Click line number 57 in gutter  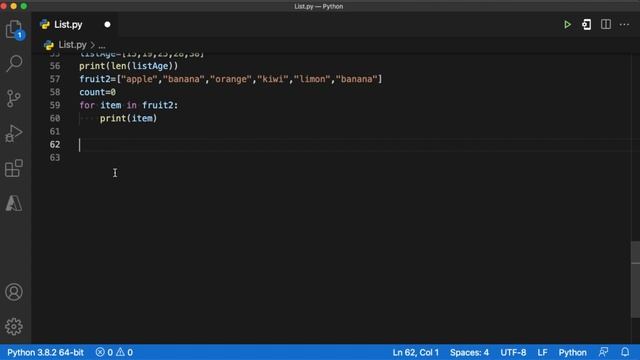[55, 79]
